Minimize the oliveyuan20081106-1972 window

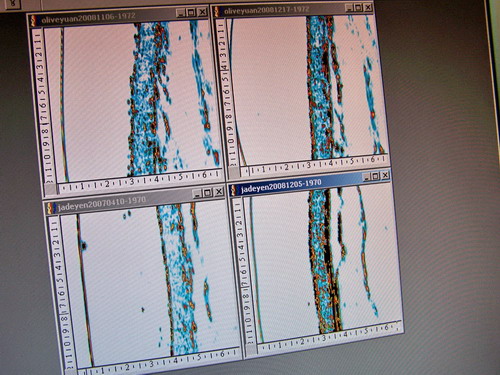pos(180,13)
